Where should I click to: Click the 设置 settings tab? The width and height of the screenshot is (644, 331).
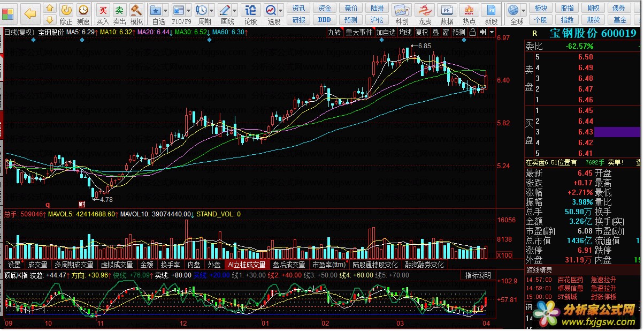[14, 265]
